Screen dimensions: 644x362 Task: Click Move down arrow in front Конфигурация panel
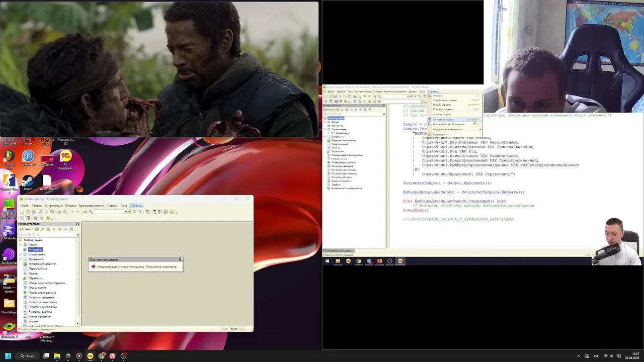(x=65, y=229)
